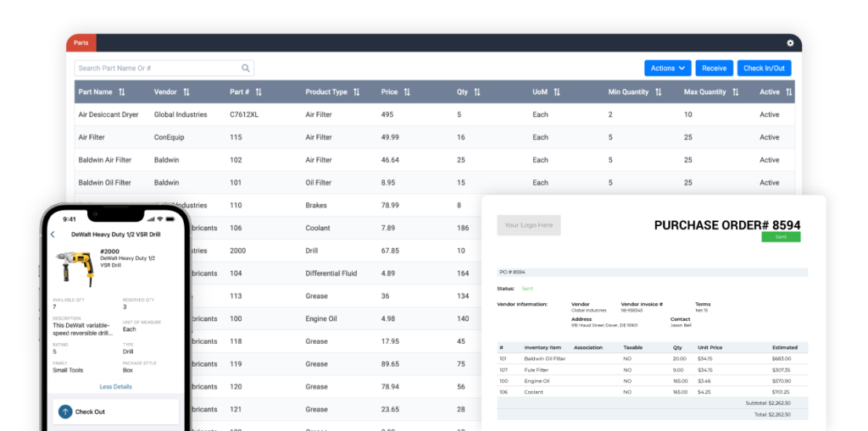The height and width of the screenshot is (431, 868).
Task: Sort by Active column arrows
Action: 789,91
